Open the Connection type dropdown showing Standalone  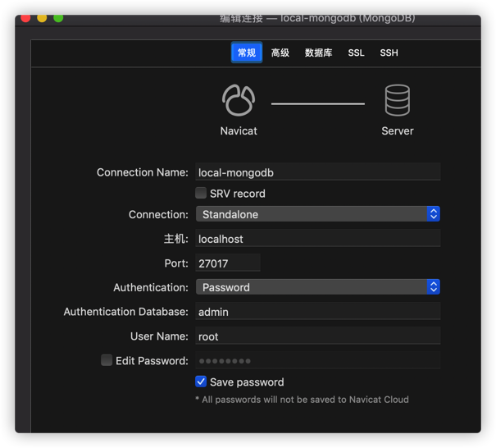point(318,214)
